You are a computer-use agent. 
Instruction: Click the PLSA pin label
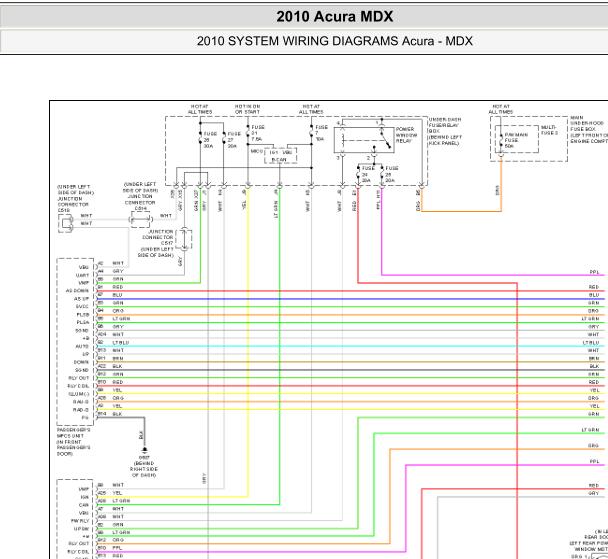pyautogui.click(x=83, y=323)
